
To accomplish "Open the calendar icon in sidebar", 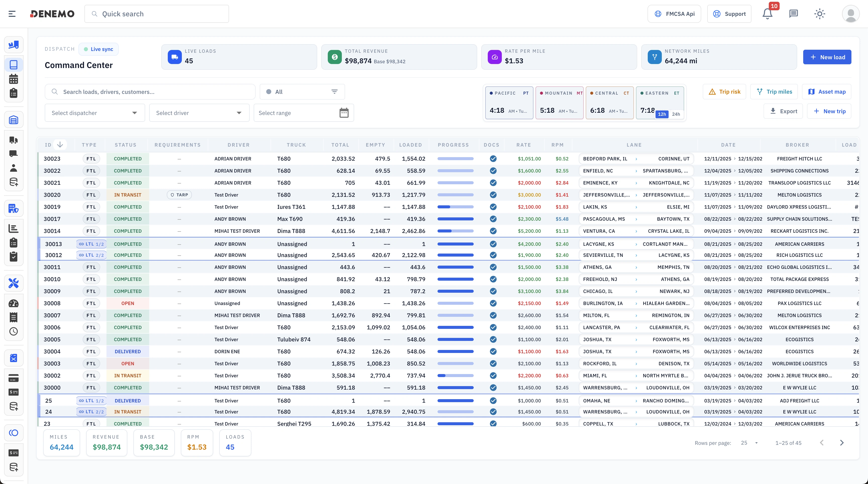I will click(x=14, y=79).
